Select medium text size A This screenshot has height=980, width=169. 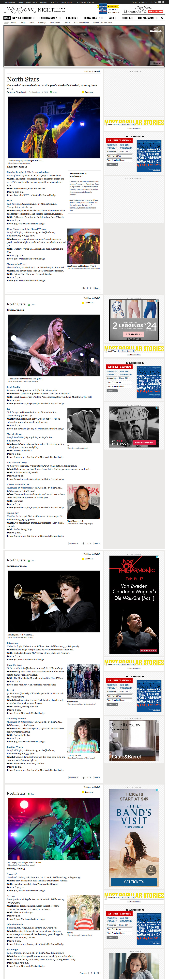click(96, 72)
